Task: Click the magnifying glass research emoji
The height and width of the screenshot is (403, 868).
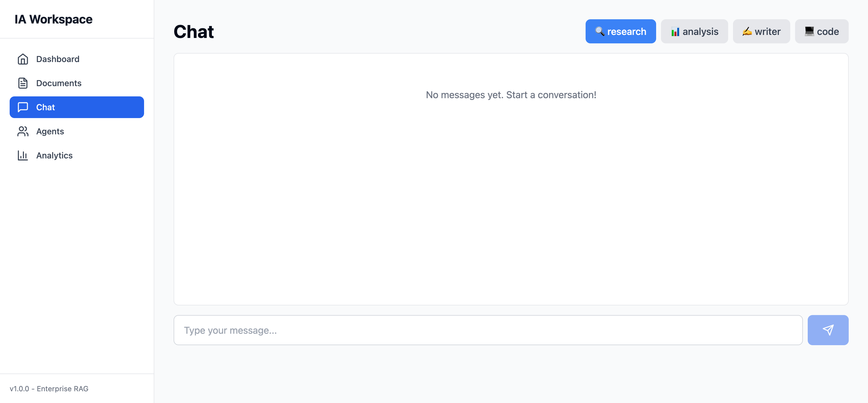Action: click(x=599, y=31)
